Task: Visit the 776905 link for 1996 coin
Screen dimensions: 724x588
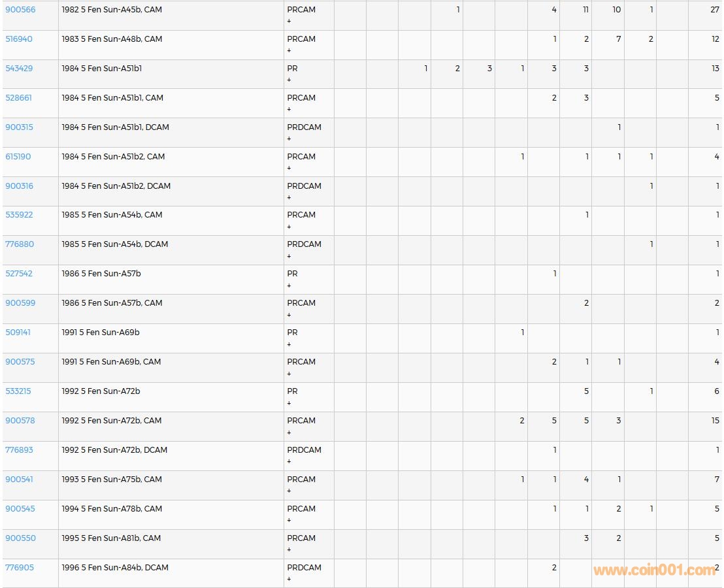Action: coord(20,568)
